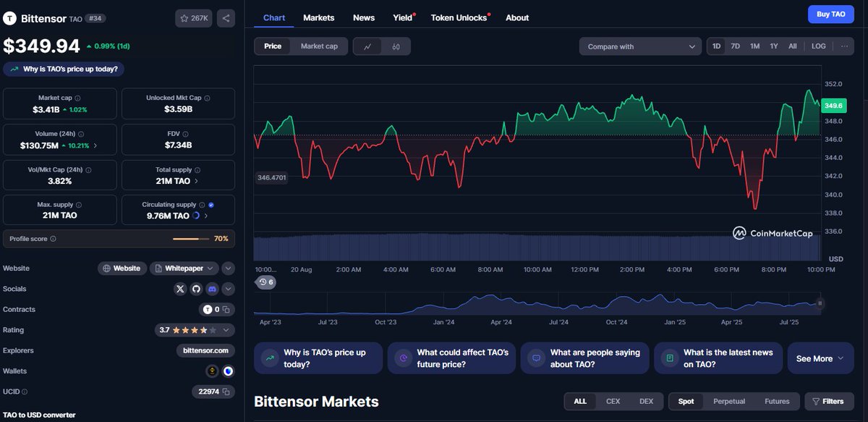Viewport: 868px width, 422px height.
Task: Click the verified badge on Circulating supply
Action: [x=210, y=205]
